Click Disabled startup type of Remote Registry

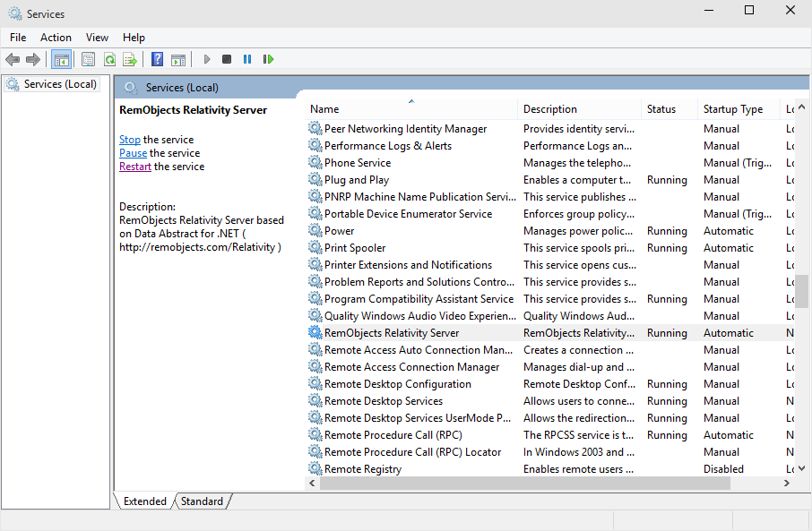[723, 469]
